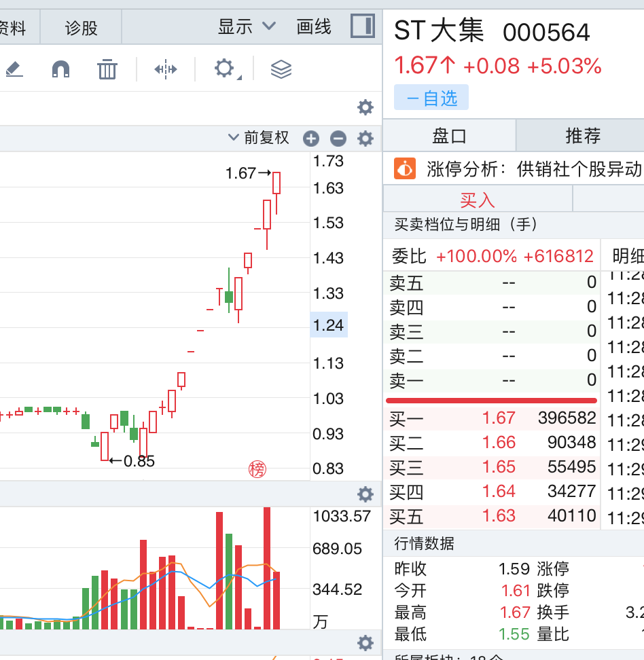Select the horizontal range measure tool
Screen dimensions: 644x660
coord(166,69)
